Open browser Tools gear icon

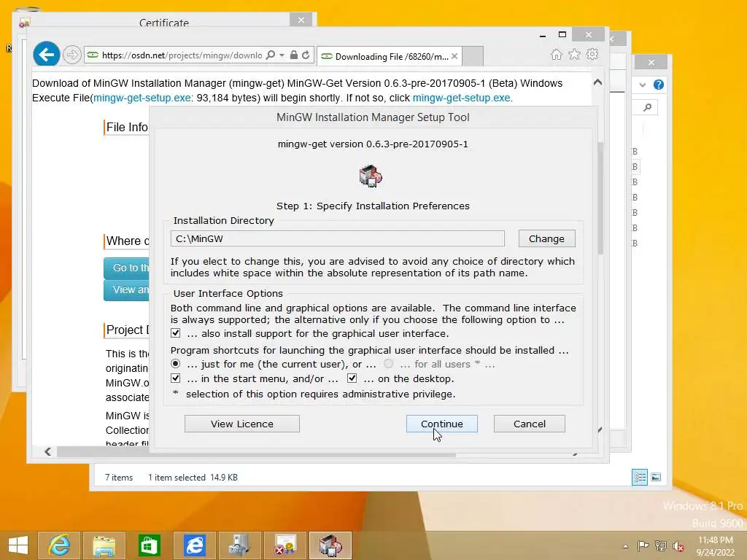(592, 54)
